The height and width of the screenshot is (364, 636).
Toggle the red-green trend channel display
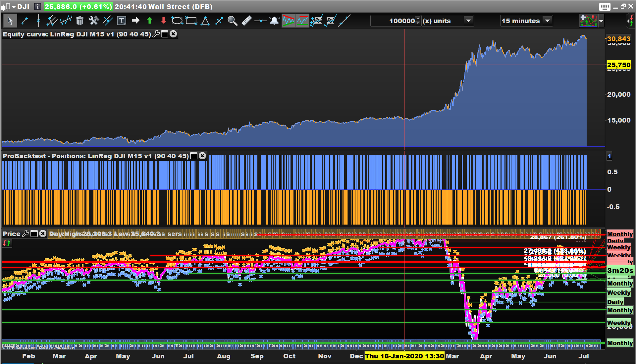[x=288, y=21]
